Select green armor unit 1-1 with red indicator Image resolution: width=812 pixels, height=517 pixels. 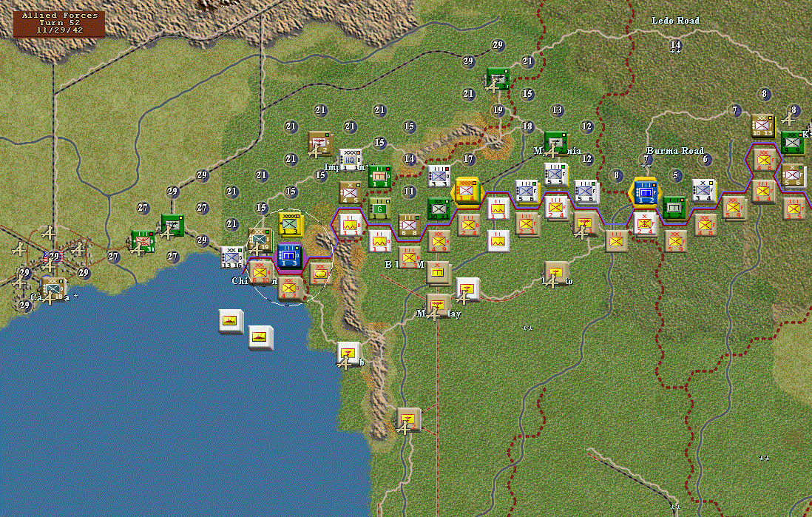[x=379, y=176]
